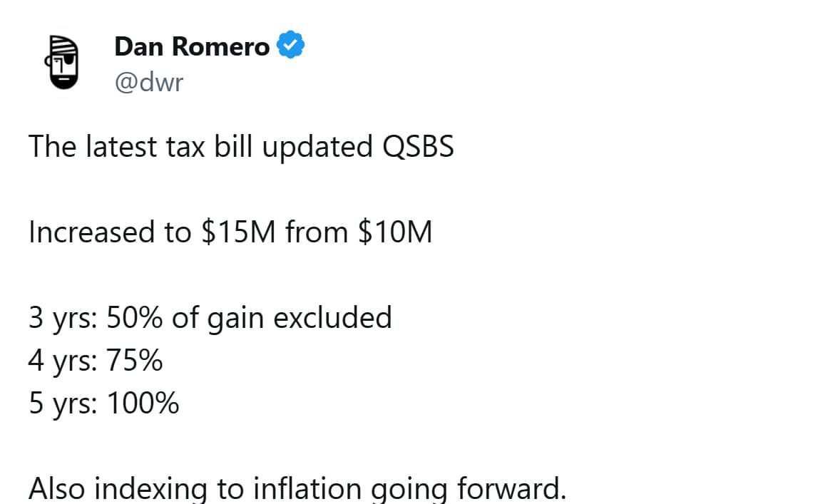
Task: Click "100%" in the 5 yrs line
Action: click(143, 404)
